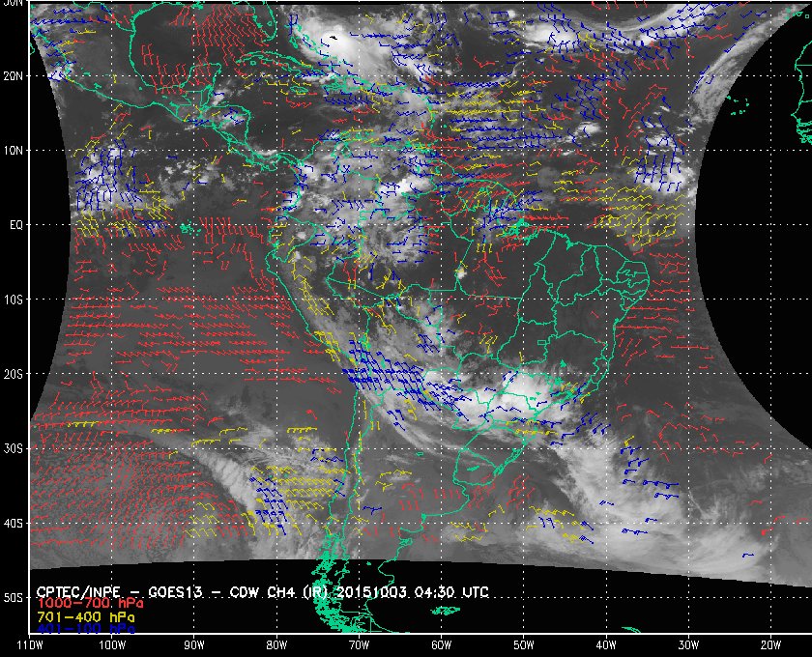Select the 10S latitude label

coord(13,300)
